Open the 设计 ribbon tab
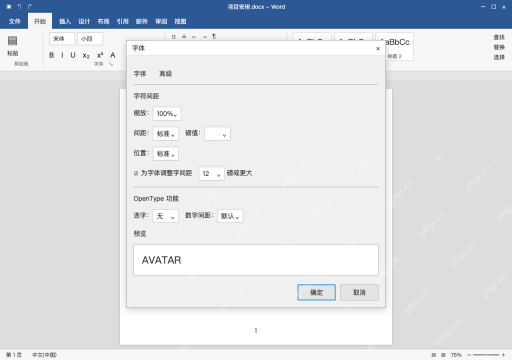 (84, 21)
